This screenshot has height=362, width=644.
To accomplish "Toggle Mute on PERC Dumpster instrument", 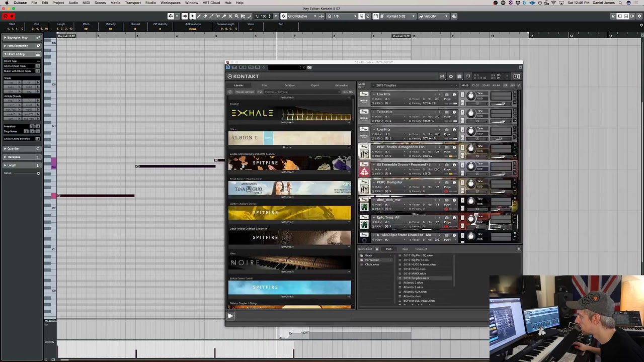I will coord(462,191).
